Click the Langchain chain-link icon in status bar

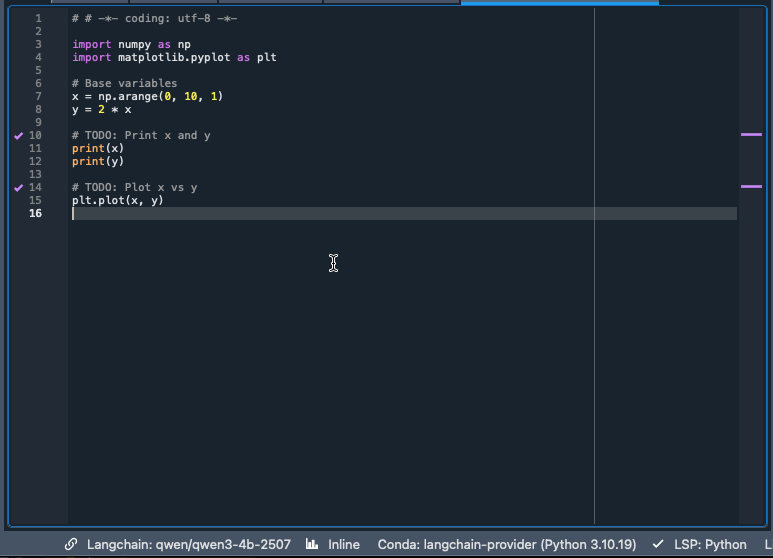pos(71,544)
